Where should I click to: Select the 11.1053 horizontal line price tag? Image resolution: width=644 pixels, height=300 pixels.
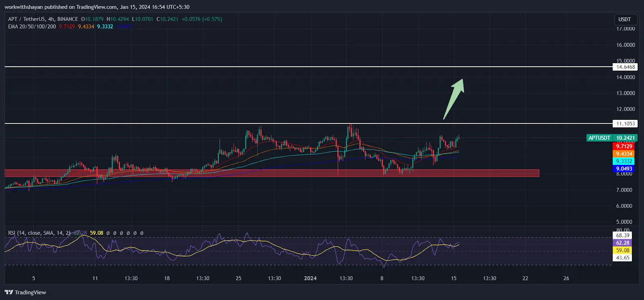tap(625, 123)
